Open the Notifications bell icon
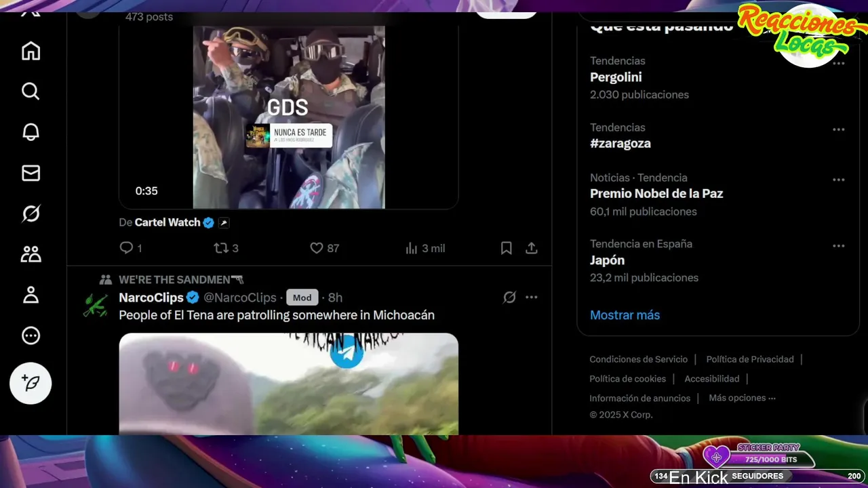This screenshot has height=488, width=868. [x=31, y=132]
